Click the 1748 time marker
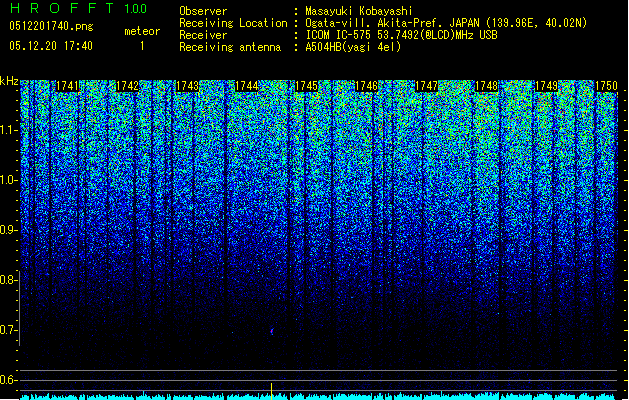Screen dimensions: 629x400 tap(486, 86)
